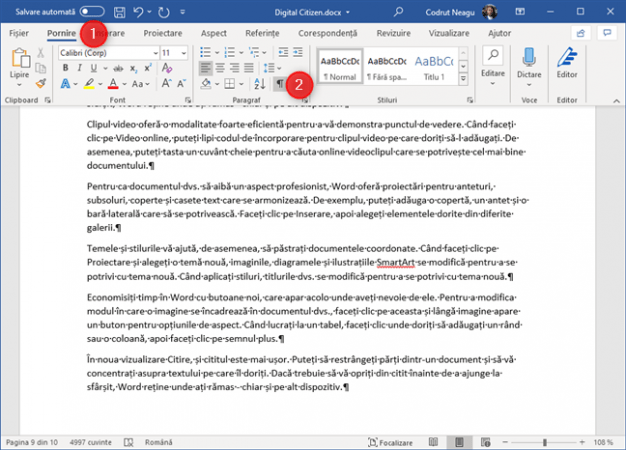Open the Referințe ribbon tab
Viewport: 626px width, 450px height.
pyautogui.click(x=262, y=33)
